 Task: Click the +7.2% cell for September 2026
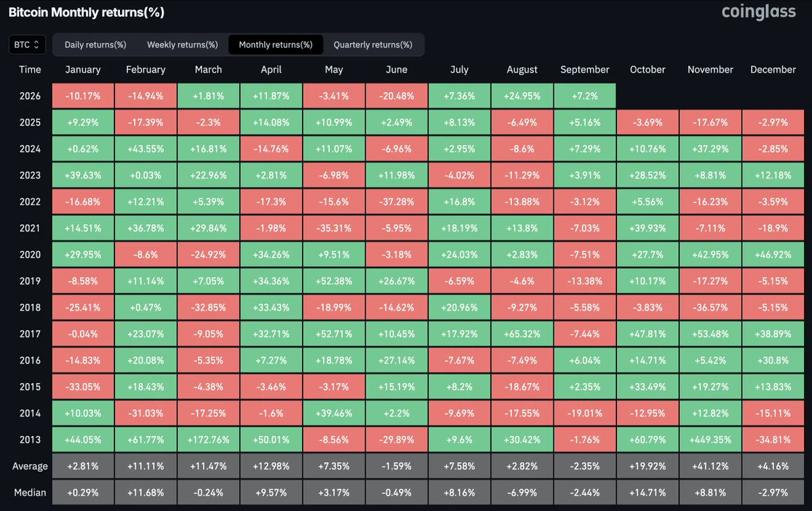point(584,96)
